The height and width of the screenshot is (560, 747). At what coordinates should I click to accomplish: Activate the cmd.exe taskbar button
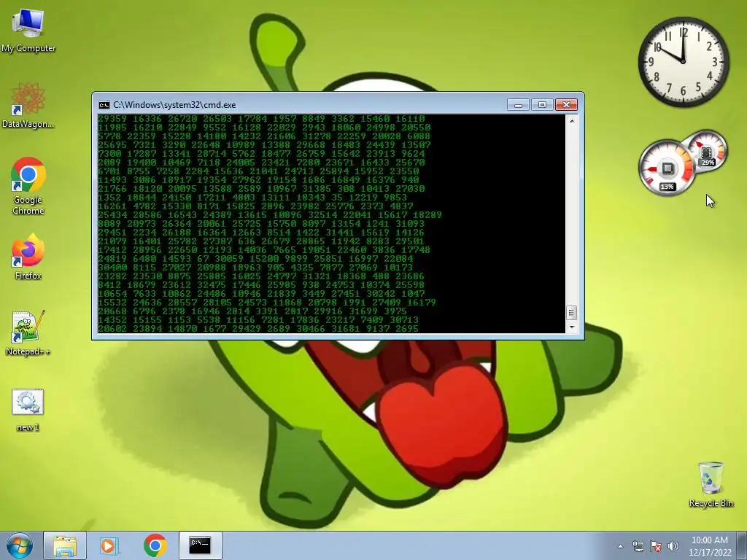[200, 545]
